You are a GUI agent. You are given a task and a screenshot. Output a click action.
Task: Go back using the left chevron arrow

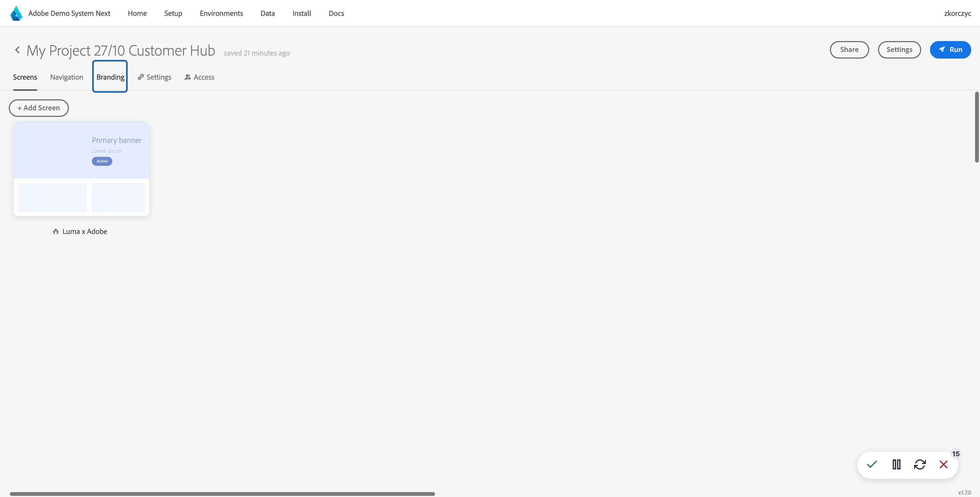tap(17, 50)
